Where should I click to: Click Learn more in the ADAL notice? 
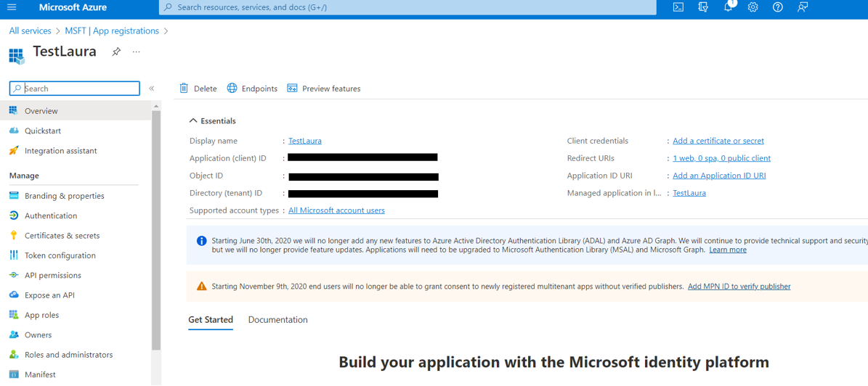pos(728,250)
